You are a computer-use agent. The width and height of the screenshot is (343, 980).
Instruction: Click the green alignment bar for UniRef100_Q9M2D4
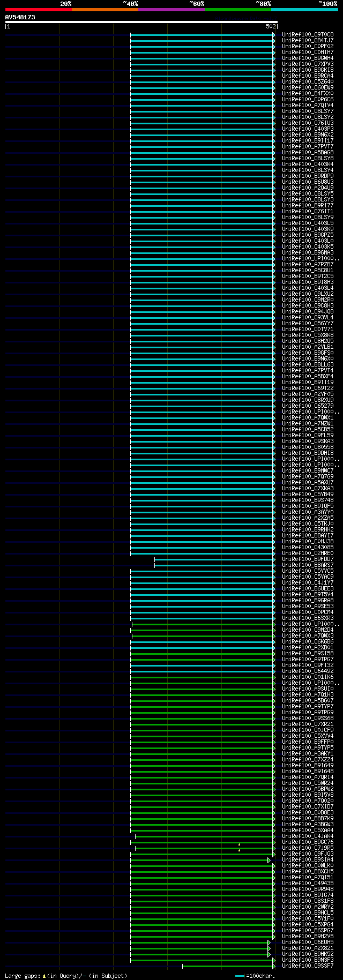(x=202, y=630)
